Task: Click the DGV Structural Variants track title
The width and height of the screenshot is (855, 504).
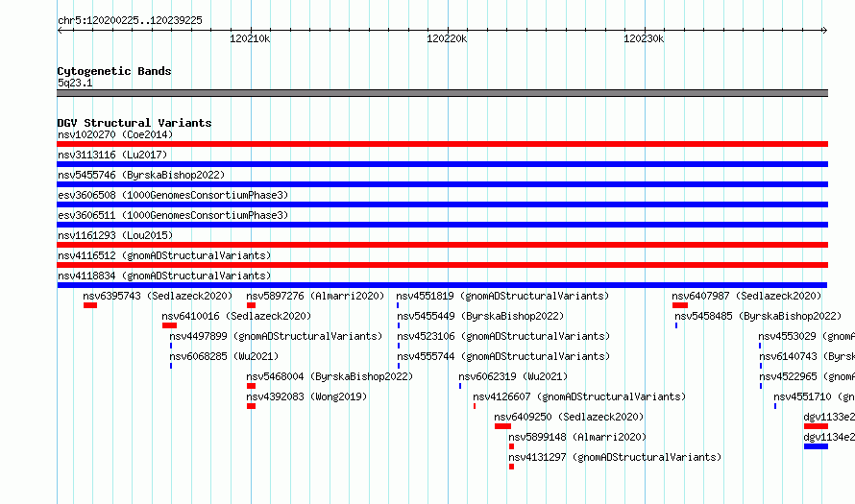Action: [x=134, y=123]
